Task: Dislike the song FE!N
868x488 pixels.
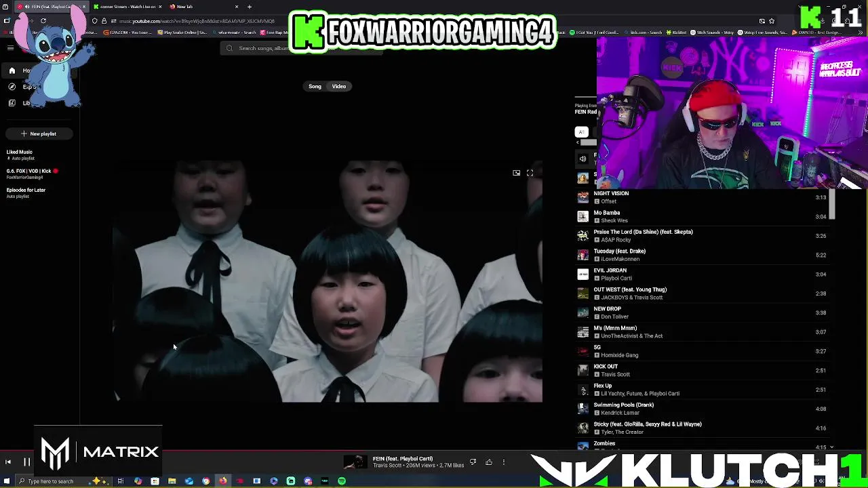Action: coord(473,462)
